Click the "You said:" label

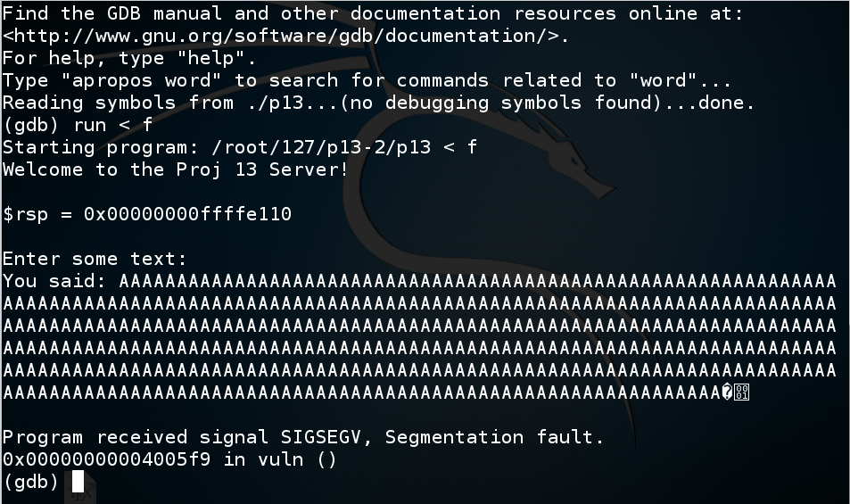[55, 281]
